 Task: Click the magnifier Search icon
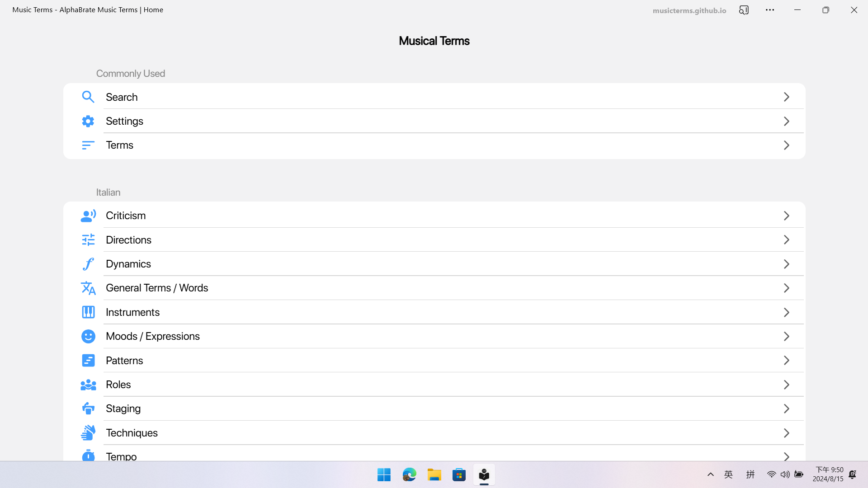[88, 97]
